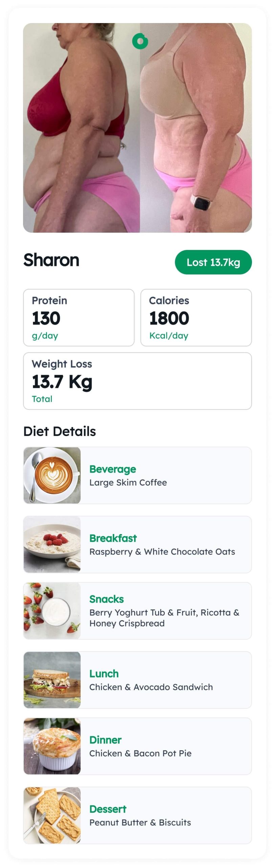
Task: Open the before-and-after transformation photo
Action: 137,128
